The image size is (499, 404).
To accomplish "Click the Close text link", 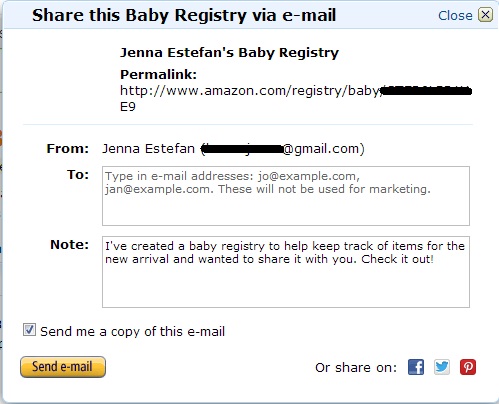I will point(455,15).
